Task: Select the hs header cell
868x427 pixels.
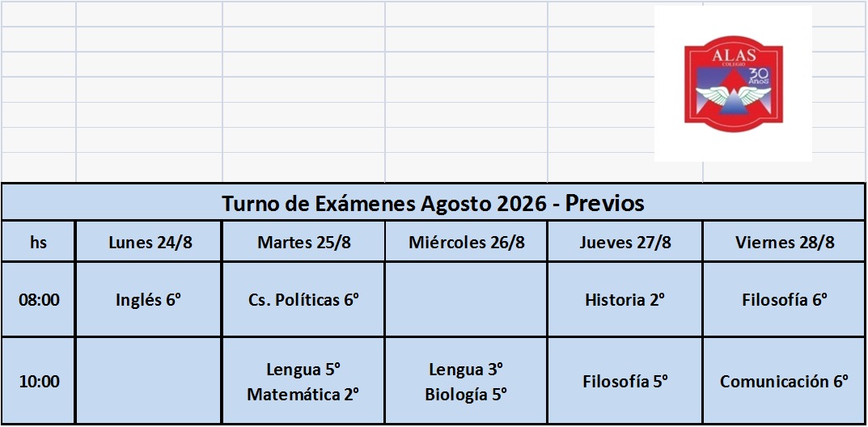Action: [38, 243]
